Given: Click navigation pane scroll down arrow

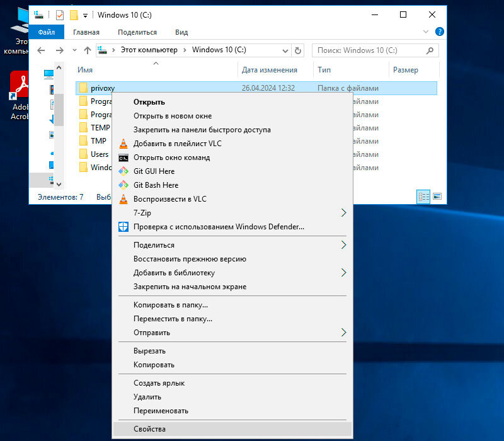Looking at the screenshot, I should [59, 184].
